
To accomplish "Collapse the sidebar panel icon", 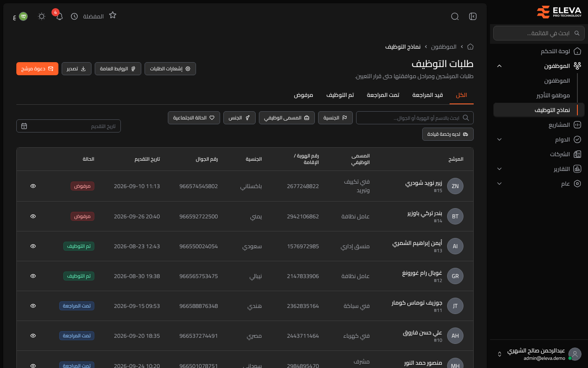I will point(473,16).
